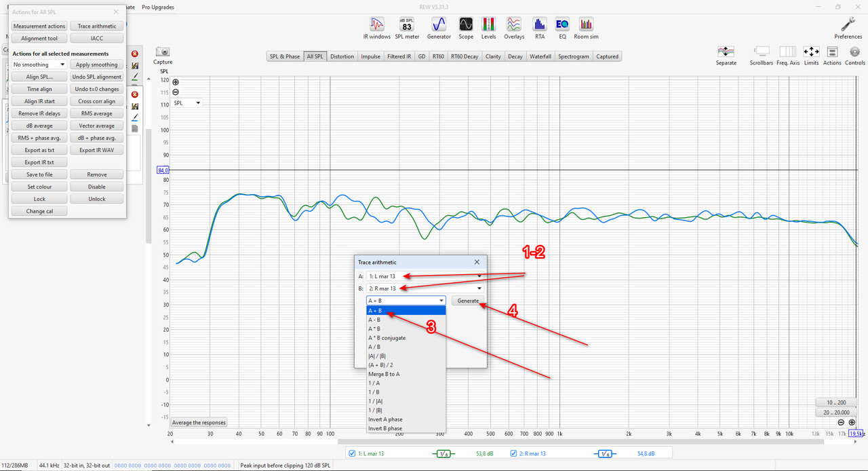Select 1 / |B| operation
Viewport: 868px width, 471px height.
(406, 410)
